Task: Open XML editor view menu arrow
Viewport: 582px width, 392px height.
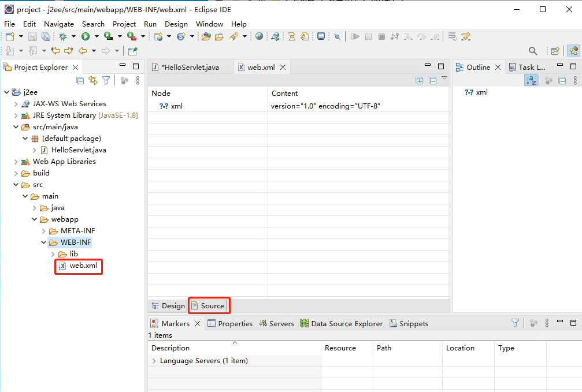Action: [x=444, y=78]
